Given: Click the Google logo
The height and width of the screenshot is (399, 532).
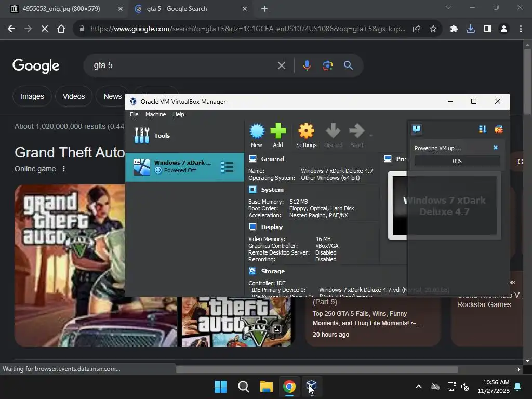Looking at the screenshot, I should point(36,65).
